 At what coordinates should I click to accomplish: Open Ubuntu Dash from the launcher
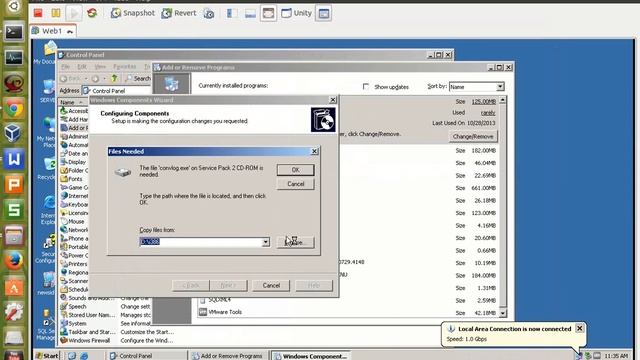click(14, 6)
